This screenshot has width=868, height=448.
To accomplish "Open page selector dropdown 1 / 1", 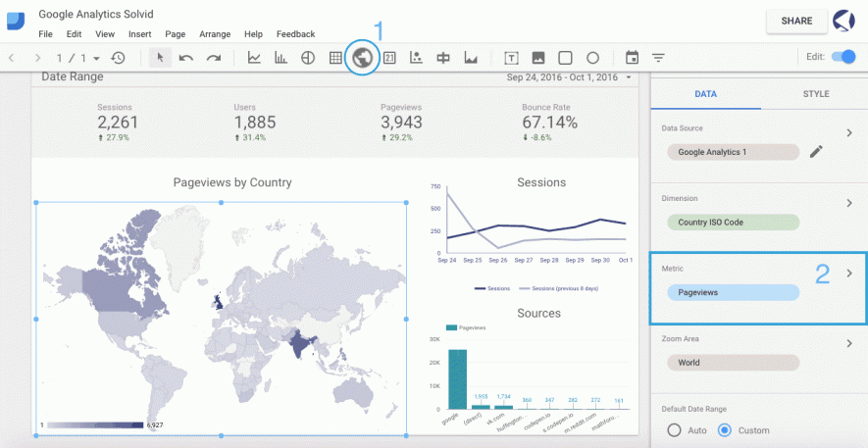I will [78, 58].
